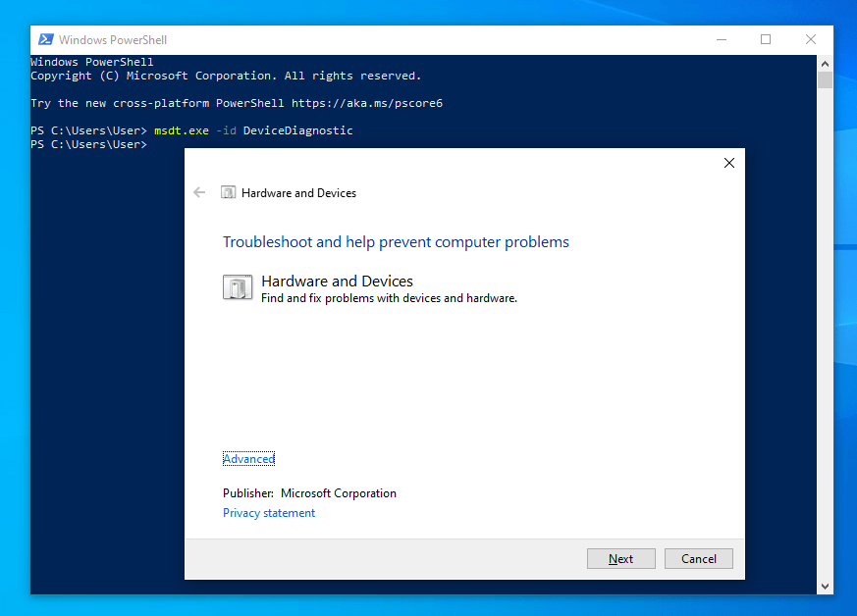Select the large Hardware and Devices troubleshooter icon
857x616 pixels.
[237, 286]
